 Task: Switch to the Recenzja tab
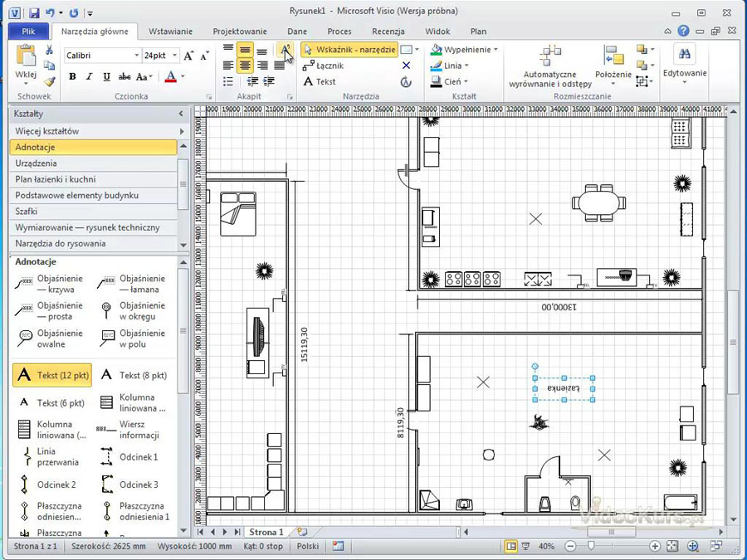388,32
